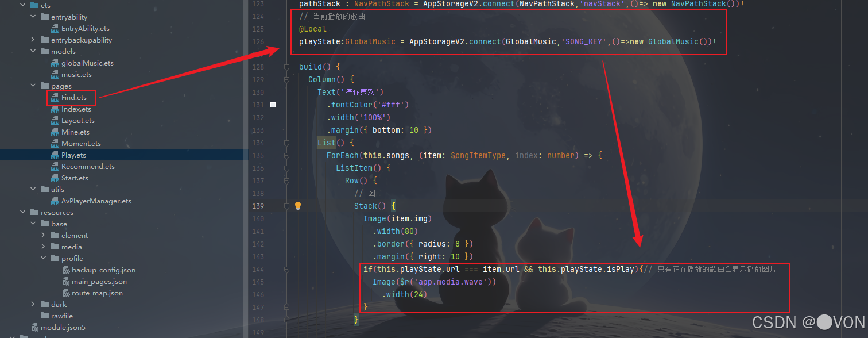Click the Index.ets file icon
The height and width of the screenshot is (338, 868).
(x=55, y=109)
